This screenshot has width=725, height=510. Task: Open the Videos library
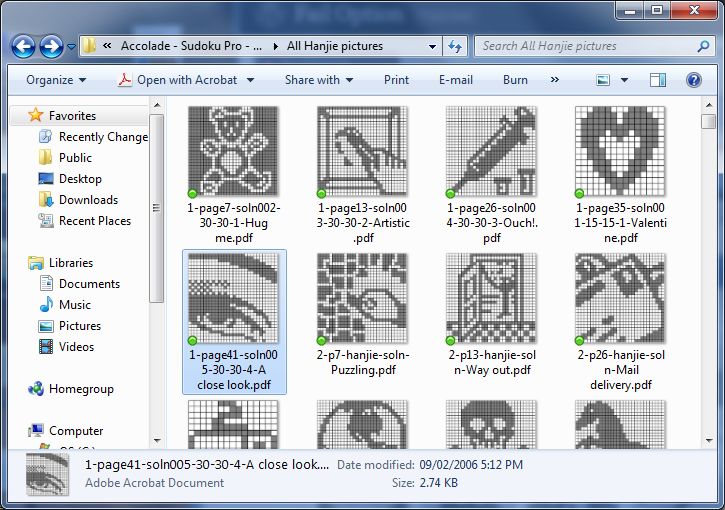click(x=76, y=347)
